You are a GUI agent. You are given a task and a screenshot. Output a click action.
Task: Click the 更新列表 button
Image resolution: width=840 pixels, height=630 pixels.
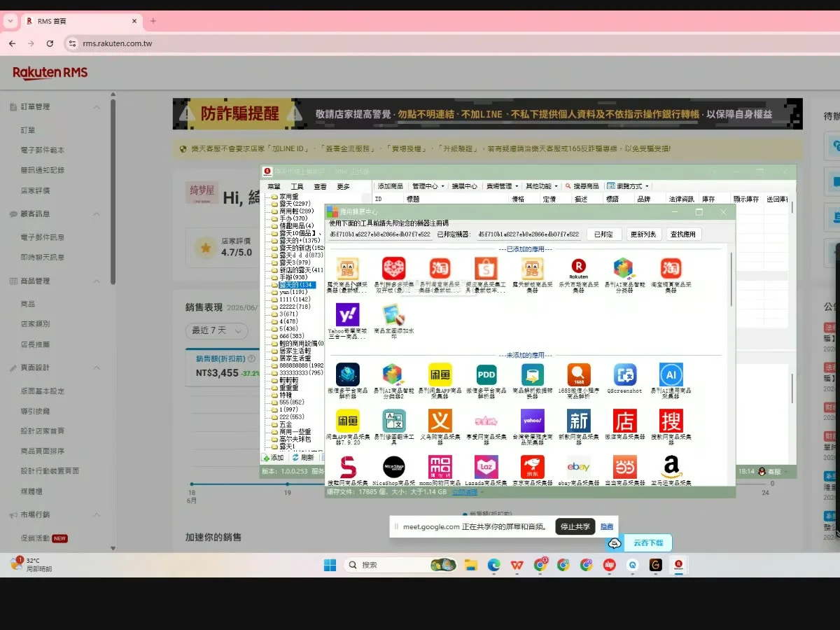643,234
